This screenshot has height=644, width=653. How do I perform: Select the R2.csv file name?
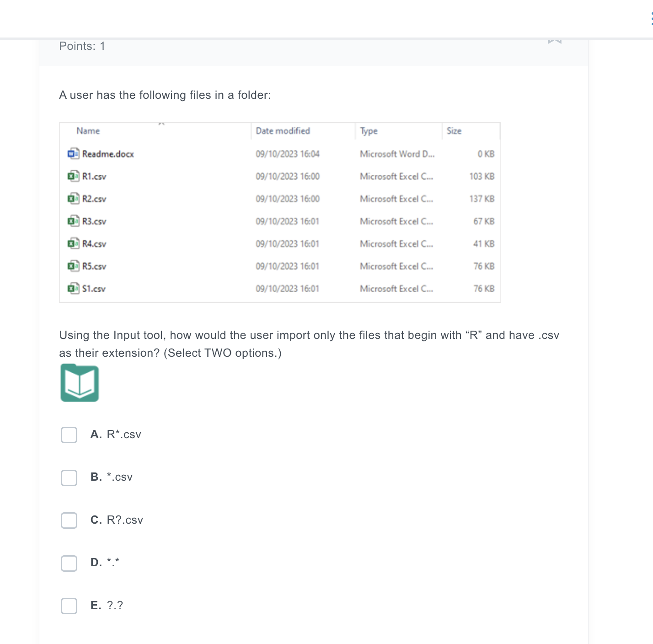[94, 199]
